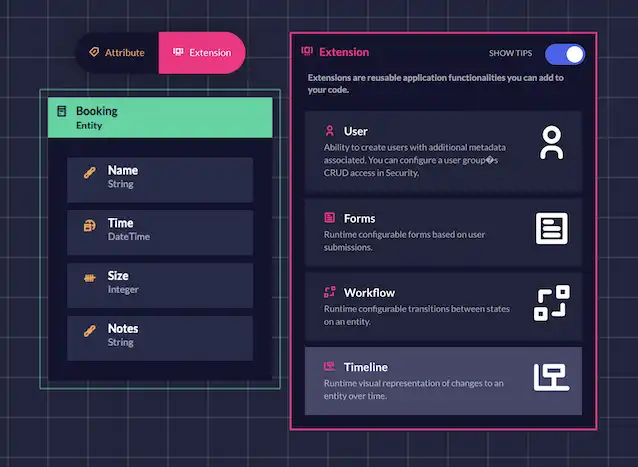
Task: Click the Size attribute integer icon
Action: 90,281
